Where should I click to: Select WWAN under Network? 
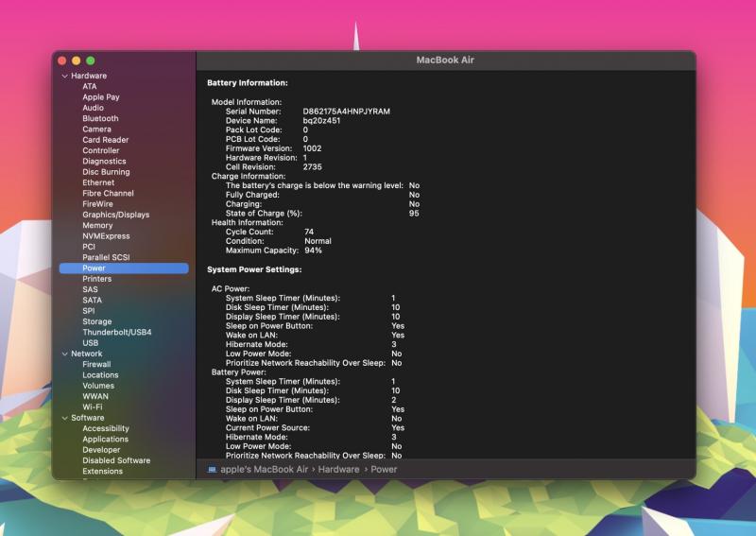point(95,396)
